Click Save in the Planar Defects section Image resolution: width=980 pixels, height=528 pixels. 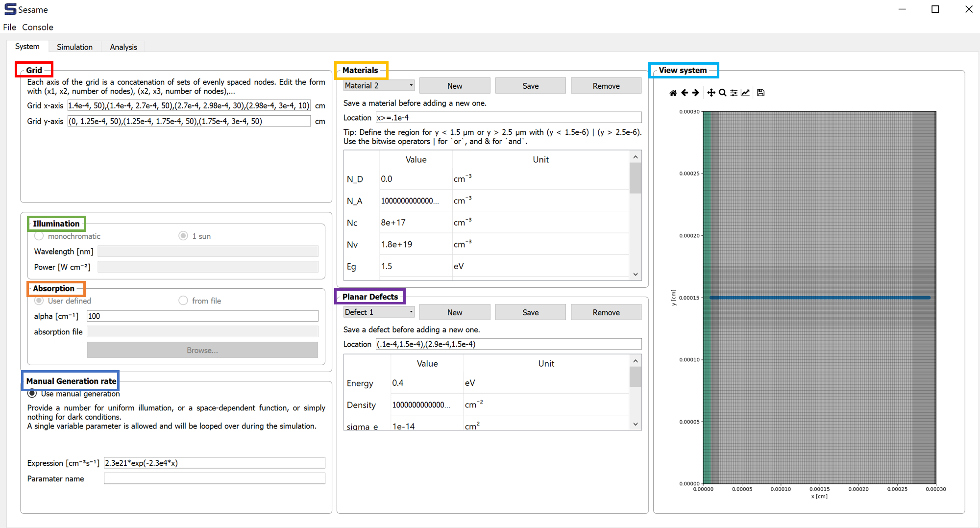(531, 312)
